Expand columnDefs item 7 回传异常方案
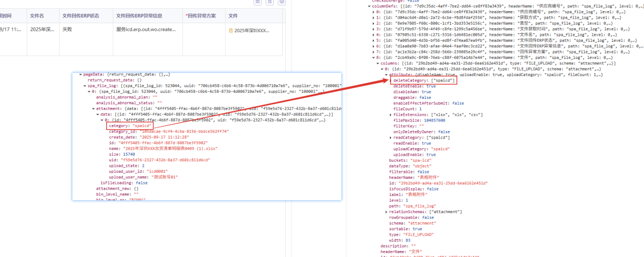Image resolution: width=644 pixels, height=257 pixels. 373,52
